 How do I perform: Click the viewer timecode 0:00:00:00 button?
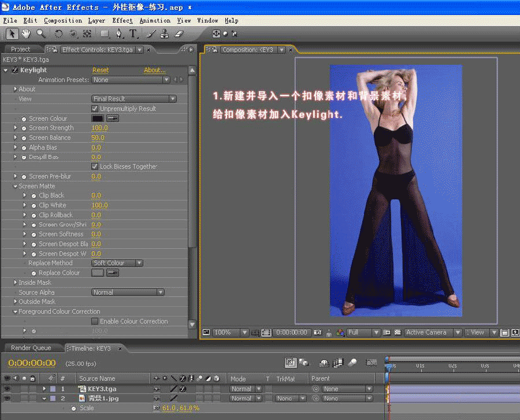(x=292, y=332)
